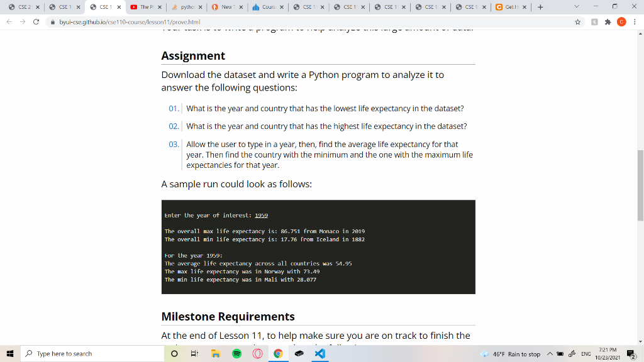Click the taskbar search box

[92, 353]
